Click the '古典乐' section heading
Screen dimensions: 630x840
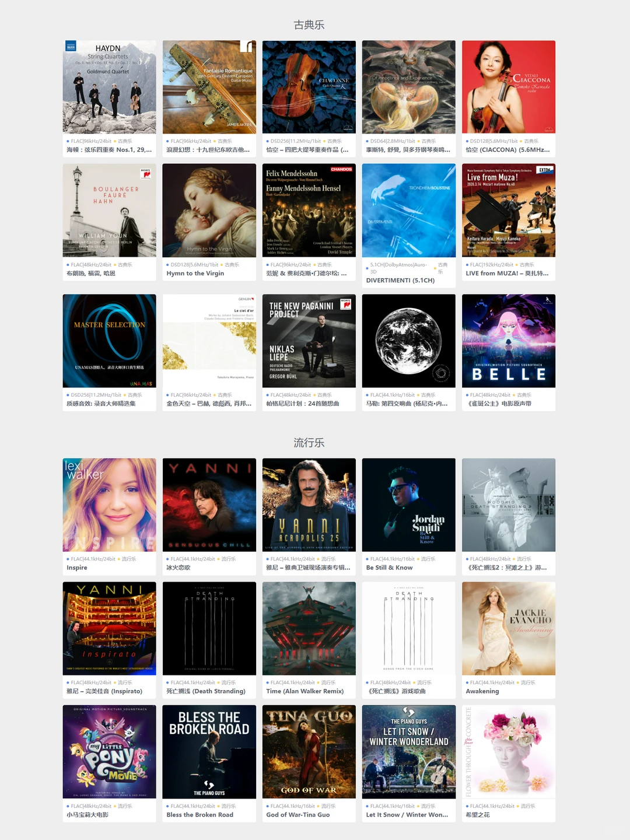pyautogui.click(x=309, y=25)
